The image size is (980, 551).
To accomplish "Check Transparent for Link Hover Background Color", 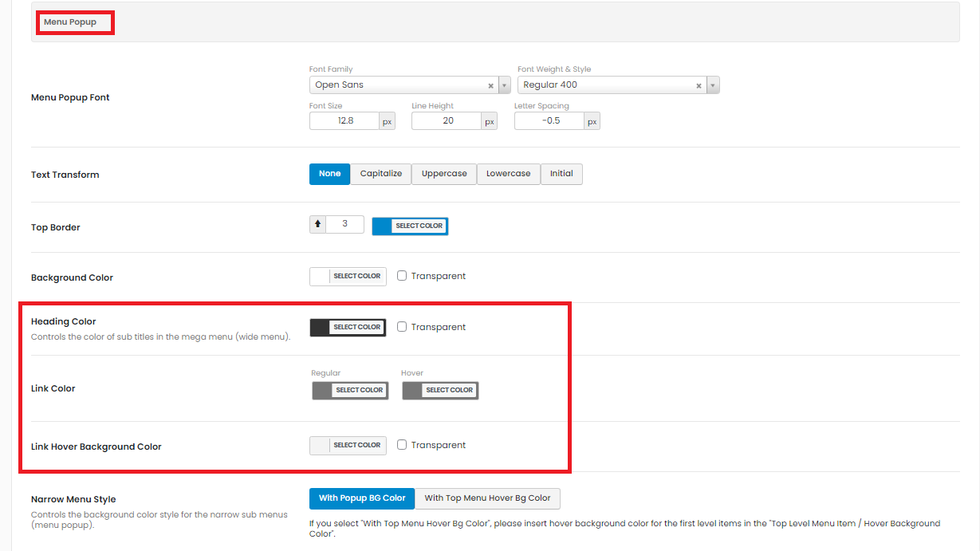I will coord(402,445).
